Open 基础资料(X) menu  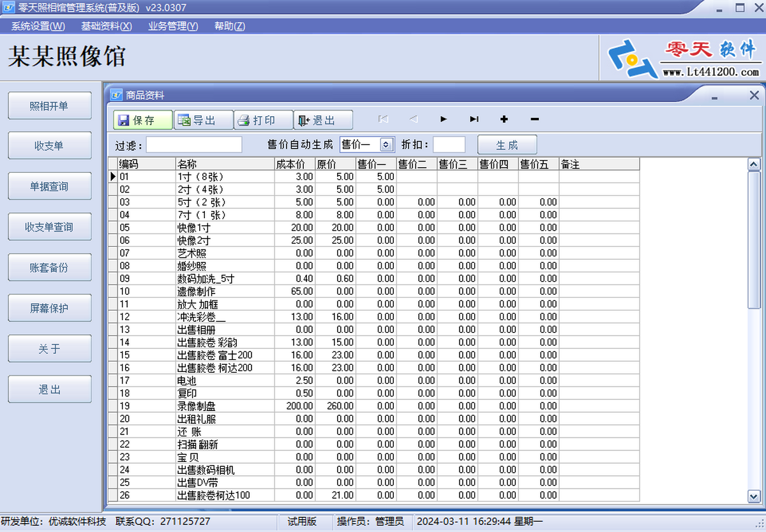pos(106,26)
